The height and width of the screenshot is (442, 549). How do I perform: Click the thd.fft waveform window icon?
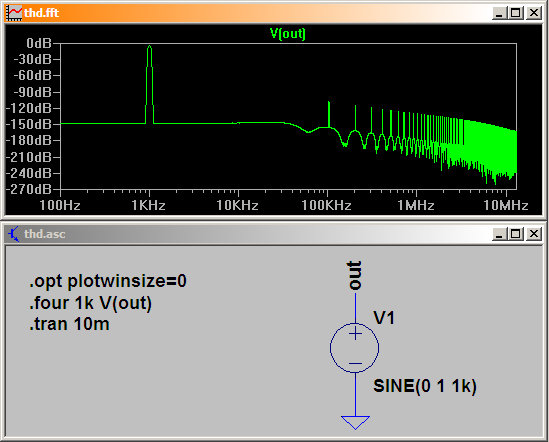click(x=14, y=13)
